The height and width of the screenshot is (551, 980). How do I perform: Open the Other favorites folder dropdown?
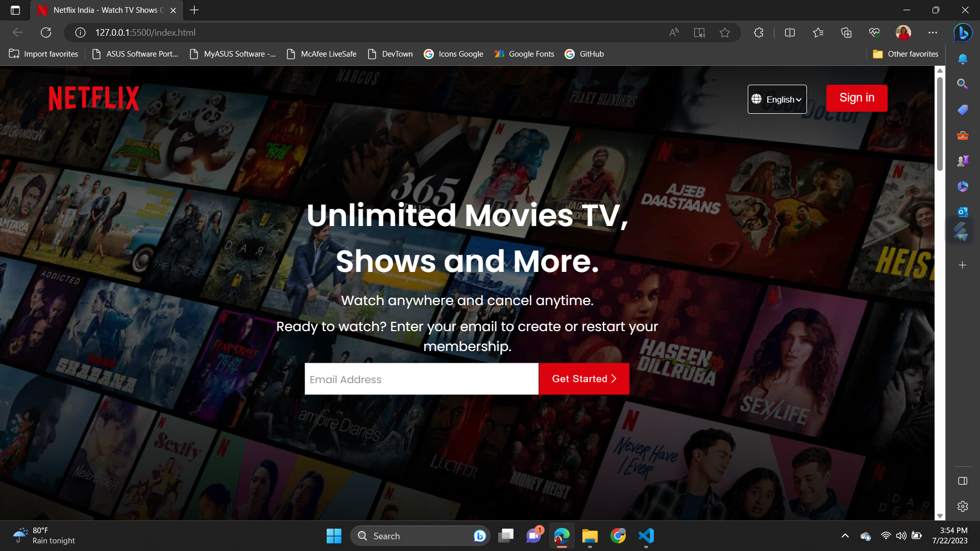905,54
